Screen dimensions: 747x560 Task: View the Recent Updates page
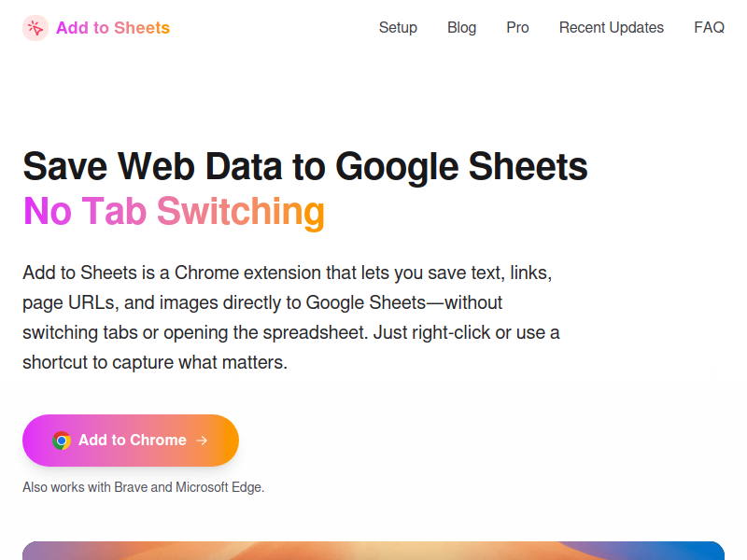tap(612, 28)
